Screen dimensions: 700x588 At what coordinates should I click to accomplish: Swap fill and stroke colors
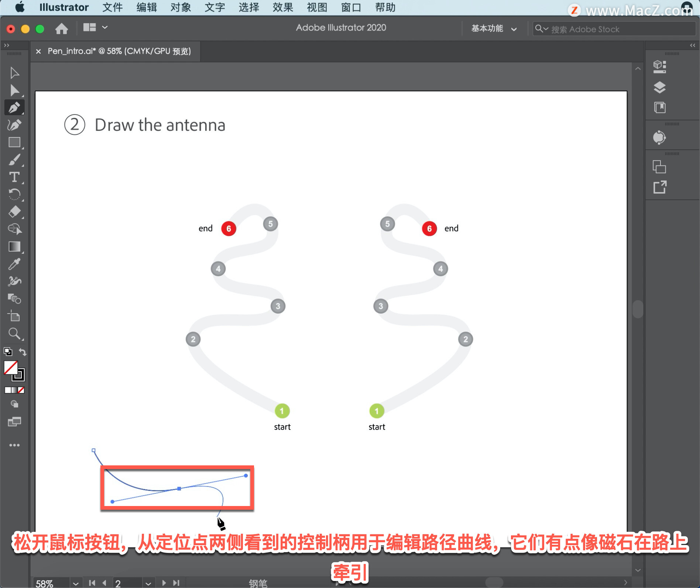23,352
